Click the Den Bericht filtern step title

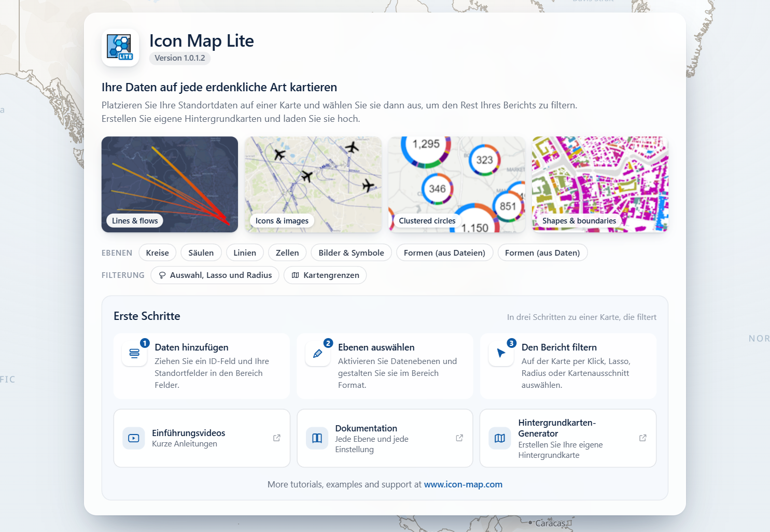559,347
